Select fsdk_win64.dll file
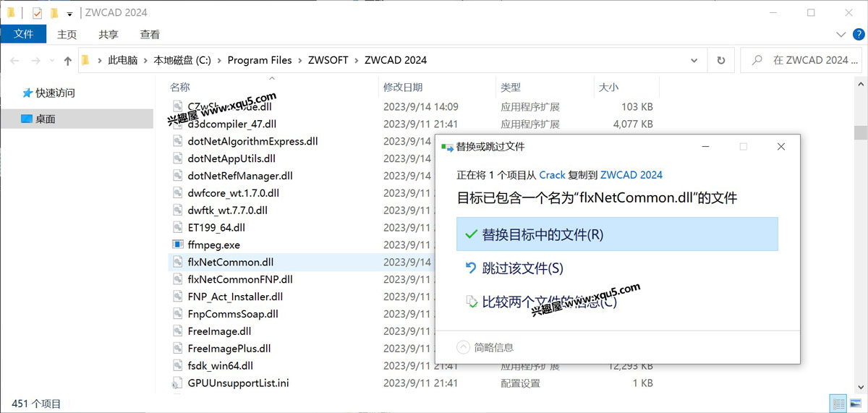This screenshot has width=868, height=413. pyautogui.click(x=220, y=366)
